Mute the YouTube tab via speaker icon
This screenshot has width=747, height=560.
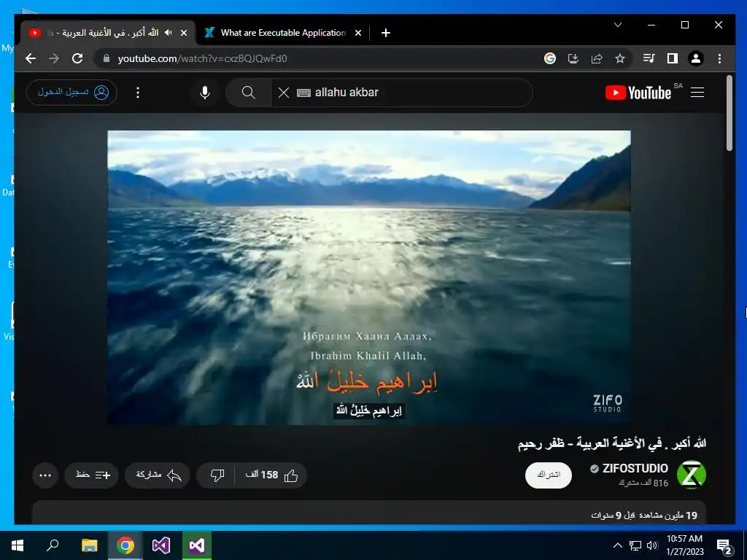(x=169, y=32)
